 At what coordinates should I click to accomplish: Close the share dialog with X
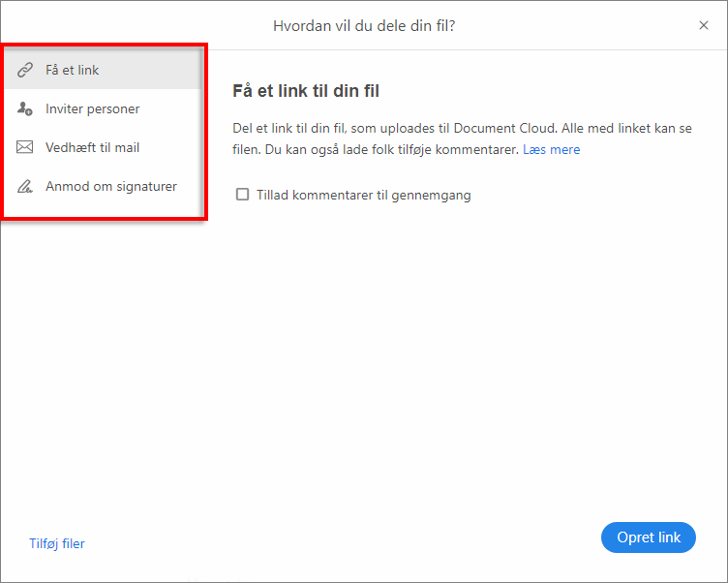coord(704,25)
